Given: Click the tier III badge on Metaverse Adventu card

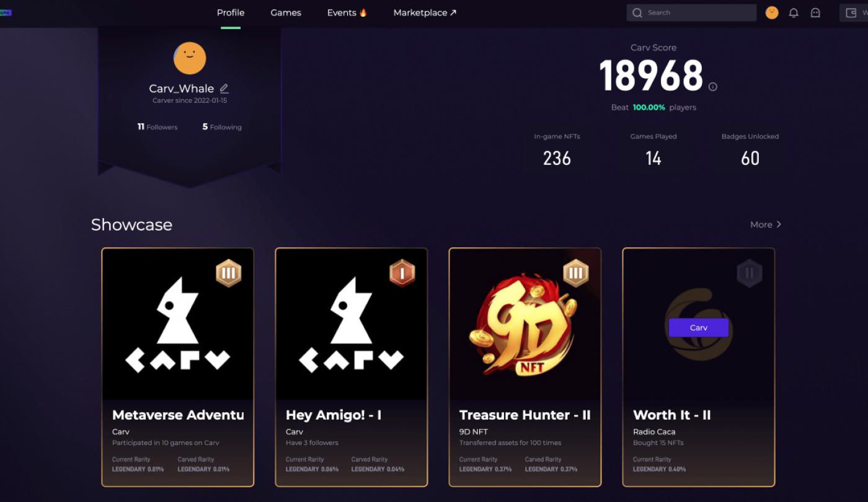Looking at the screenshot, I should [x=229, y=273].
